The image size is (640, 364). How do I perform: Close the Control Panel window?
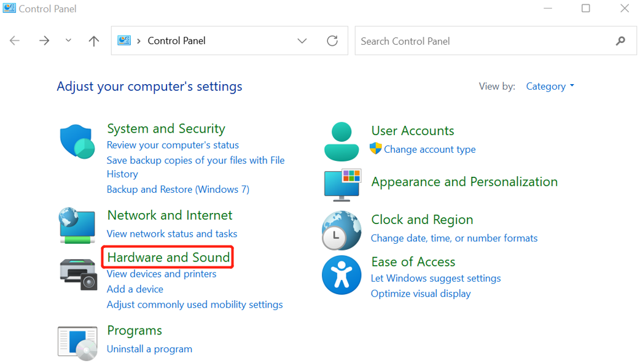[625, 8]
